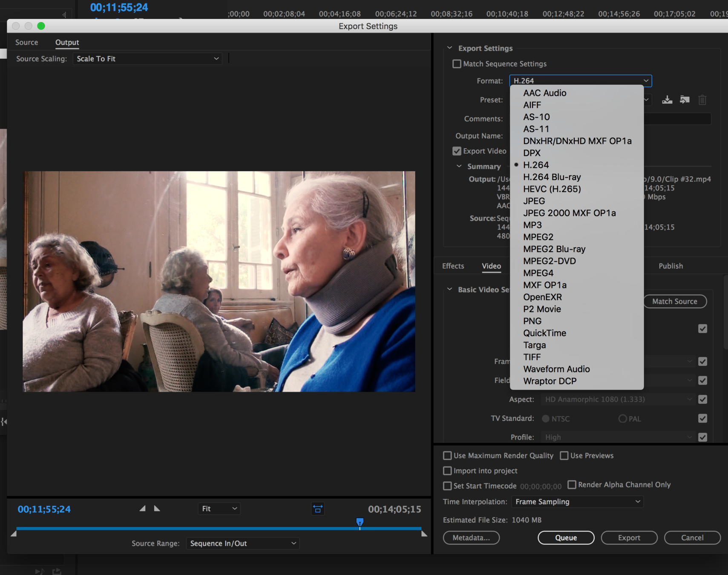Select MP3 in the format list

tap(577, 225)
